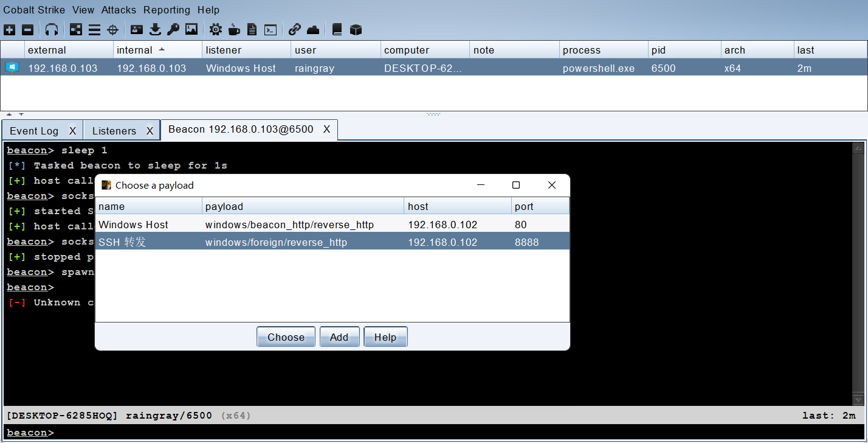Viewport: 868px width, 443px height.
Task: Sort payload list by host column
Action: (458, 206)
